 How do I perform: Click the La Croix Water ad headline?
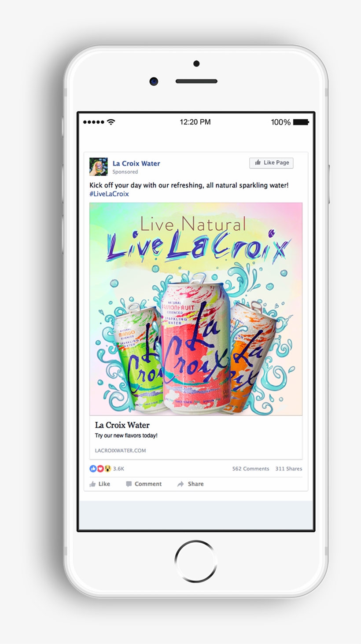point(122,425)
